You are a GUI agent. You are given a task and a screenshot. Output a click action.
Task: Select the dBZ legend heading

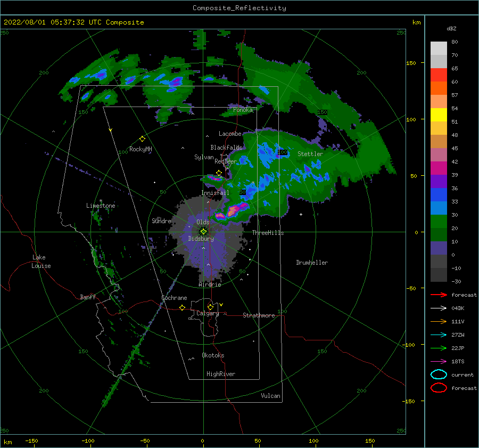tap(451, 29)
